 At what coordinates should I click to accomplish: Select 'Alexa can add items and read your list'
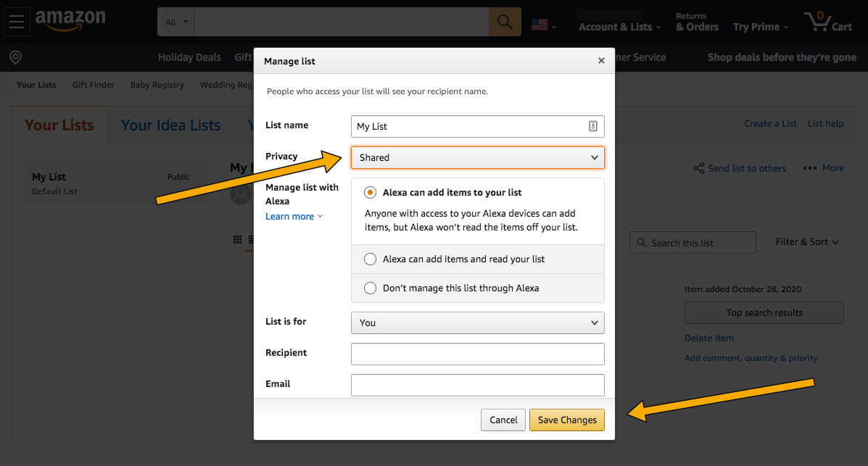[x=371, y=259]
